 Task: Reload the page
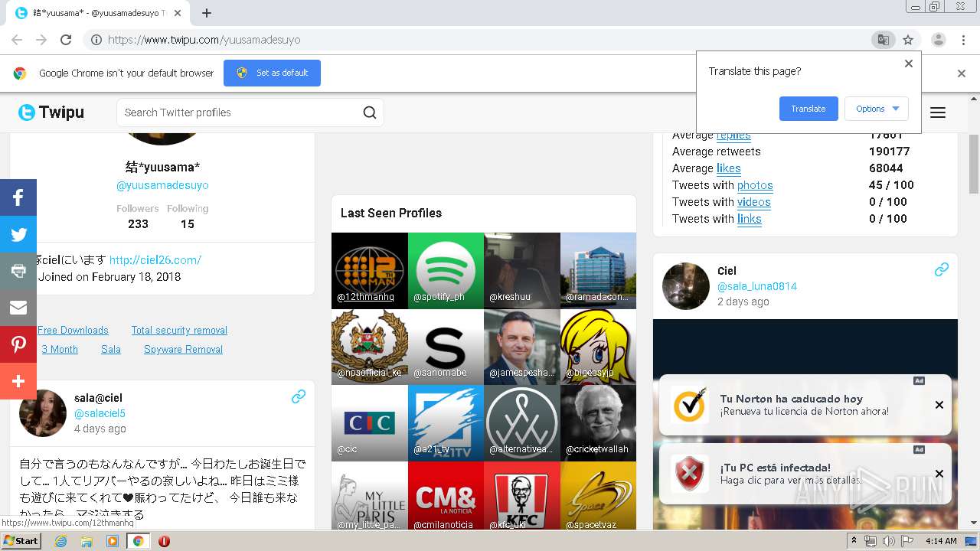click(x=66, y=40)
